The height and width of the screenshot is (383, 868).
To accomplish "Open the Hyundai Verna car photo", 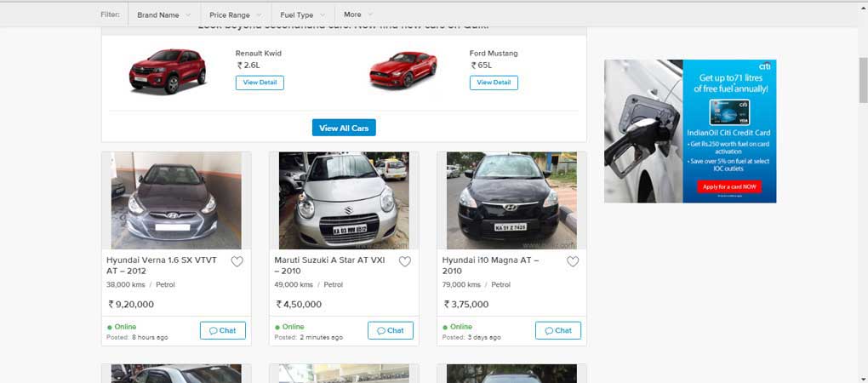I will pos(176,200).
